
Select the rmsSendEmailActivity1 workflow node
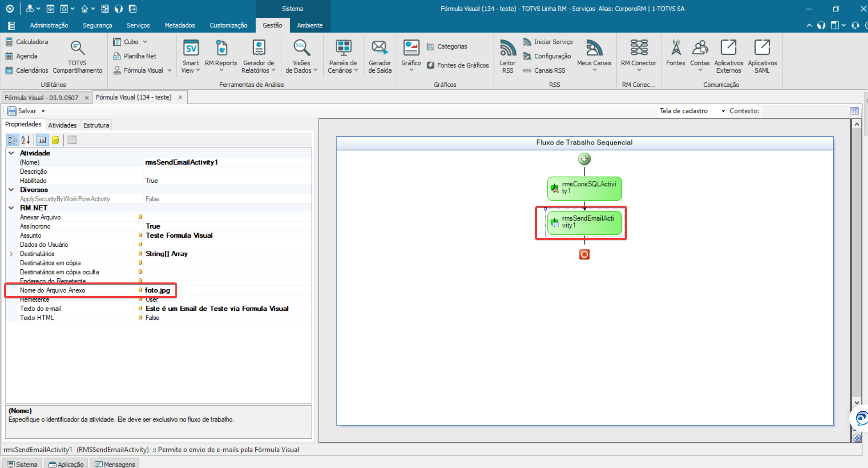tap(584, 223)
